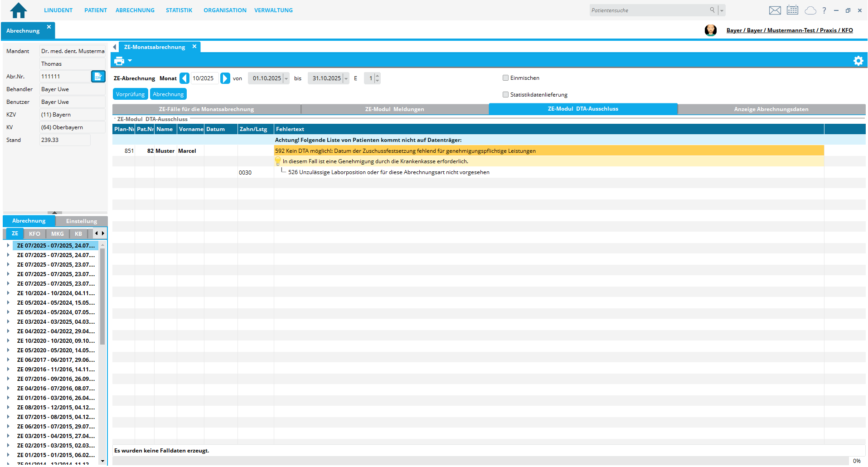The image size is (868, 467).
Task: Click the printer icon
Action: 119,61
